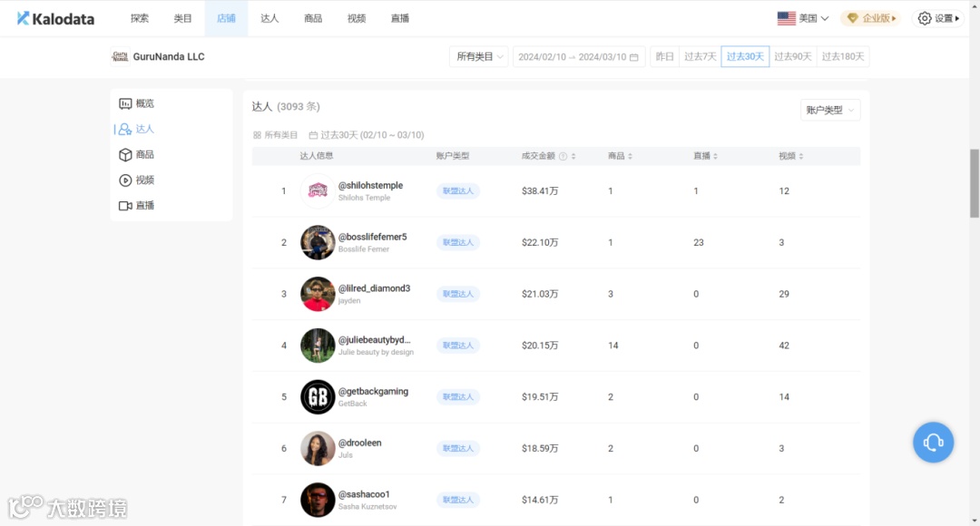Open @lilred_diamond3 creator link
The width and height of the screenshot is (980, 526).
[x=375, y=288]
